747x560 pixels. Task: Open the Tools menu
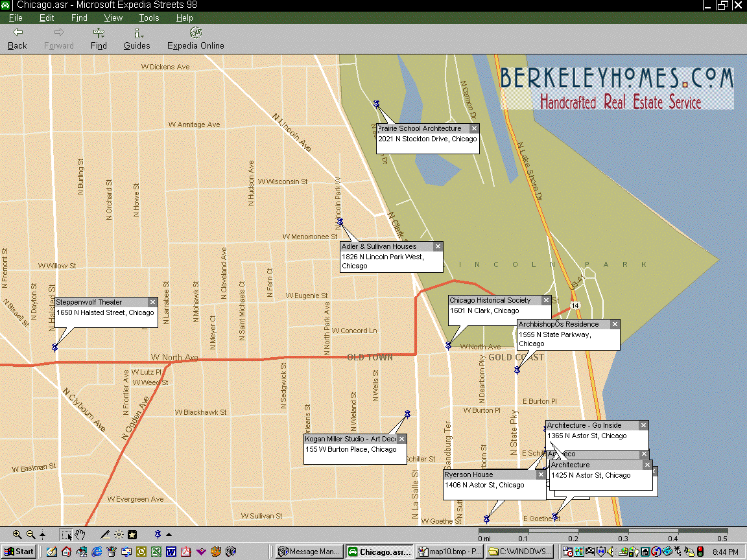pyautogui.click(x=148, y=18)
